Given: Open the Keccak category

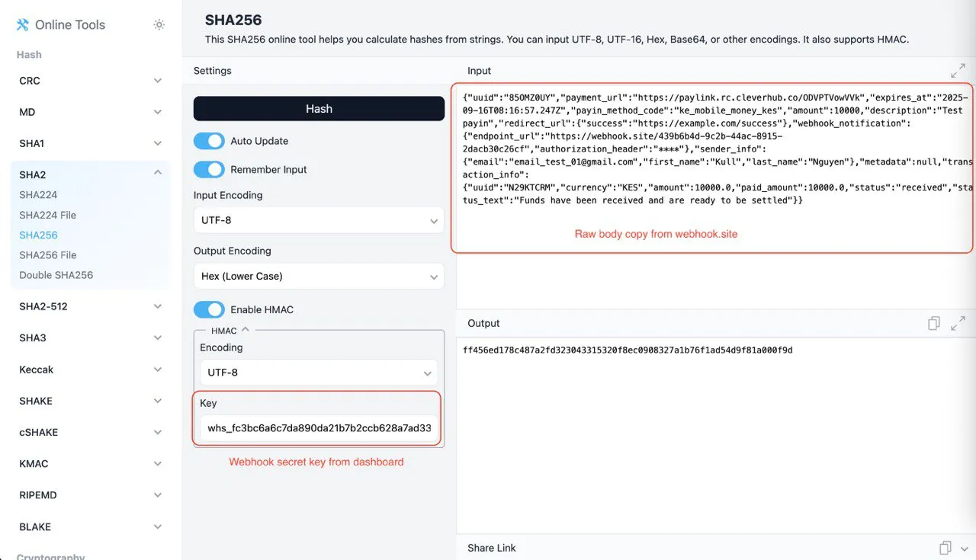Looking at the screenshot, I should coord(89,370).
